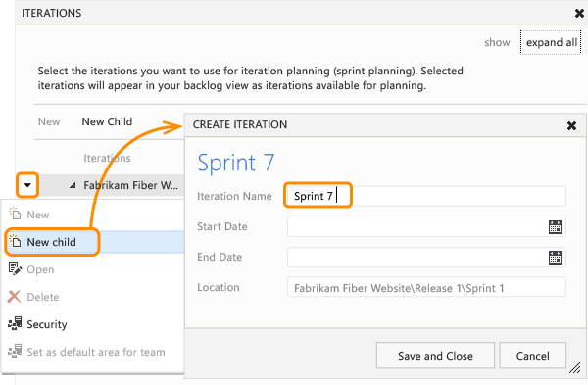
Task: Open the context menu dropdown arrow for Fabrikam Fiber
Action: pos(27,185)
